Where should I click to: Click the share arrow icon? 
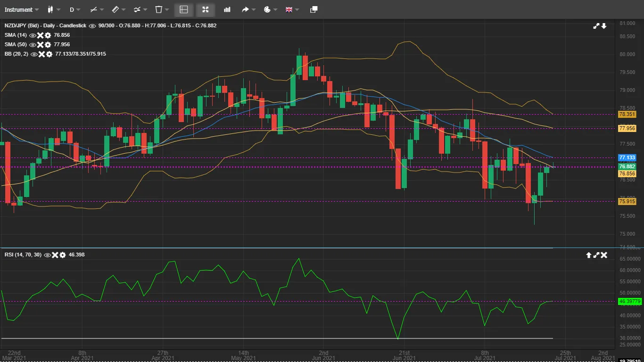click(x=245, y=9)
